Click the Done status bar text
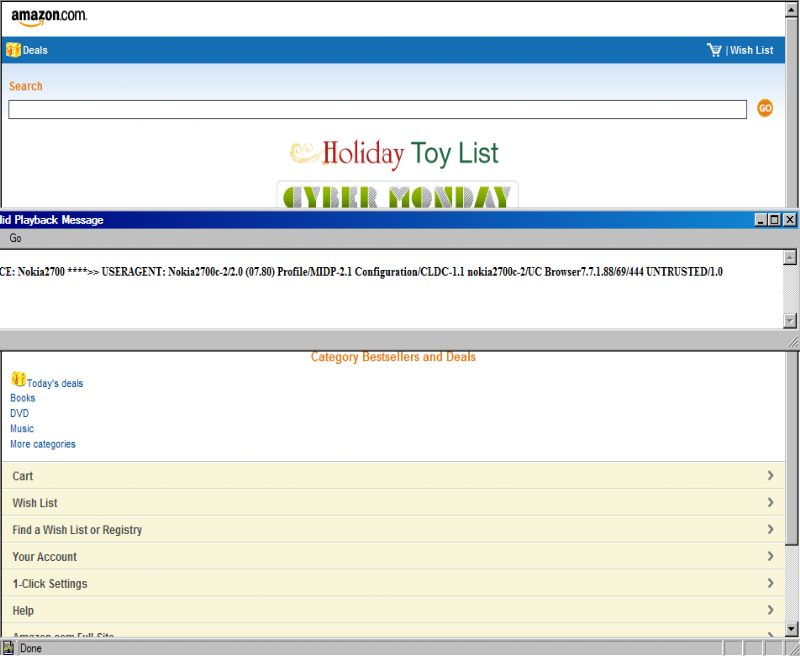The height and width of the screenshot is (656, 800). click(x=31, y=649)
